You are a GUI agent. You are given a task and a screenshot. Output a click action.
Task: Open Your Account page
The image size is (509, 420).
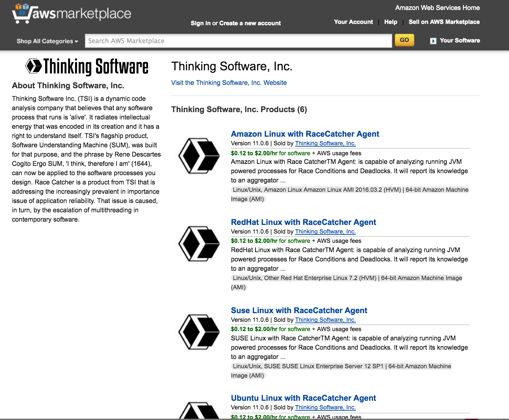click(353, 22)
